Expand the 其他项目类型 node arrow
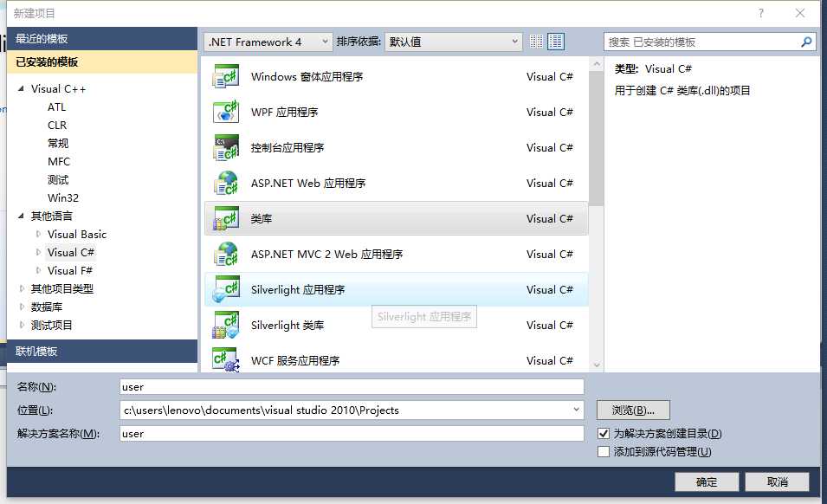Image resolution: width=827 pixels, height=504 pixels. (22, 288)
